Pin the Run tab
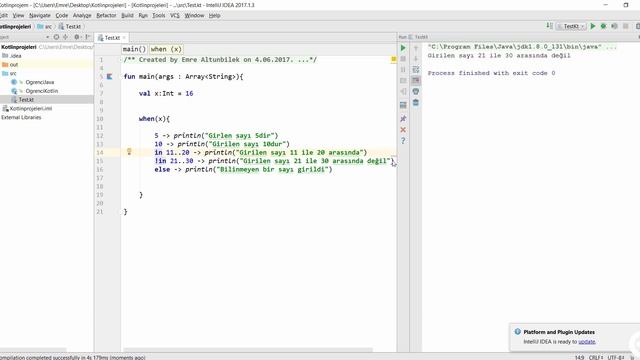640x360 pixels. click(403, 118)
